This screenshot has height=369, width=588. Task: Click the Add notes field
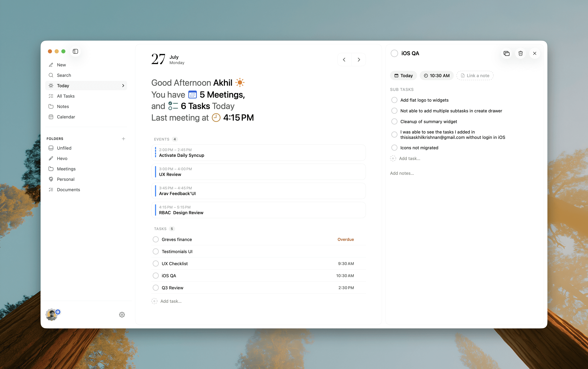402,173
